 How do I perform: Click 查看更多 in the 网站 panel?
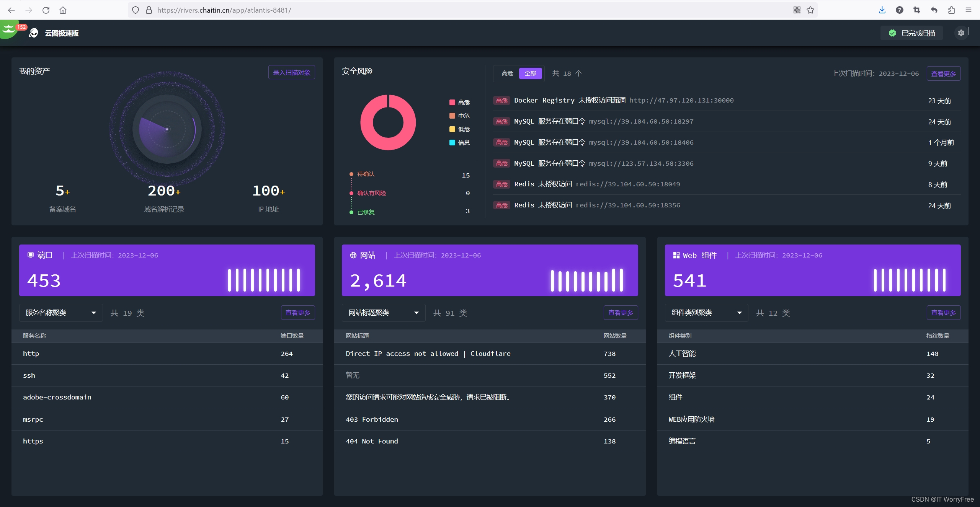pyautogui.click(x=621, y=313)
